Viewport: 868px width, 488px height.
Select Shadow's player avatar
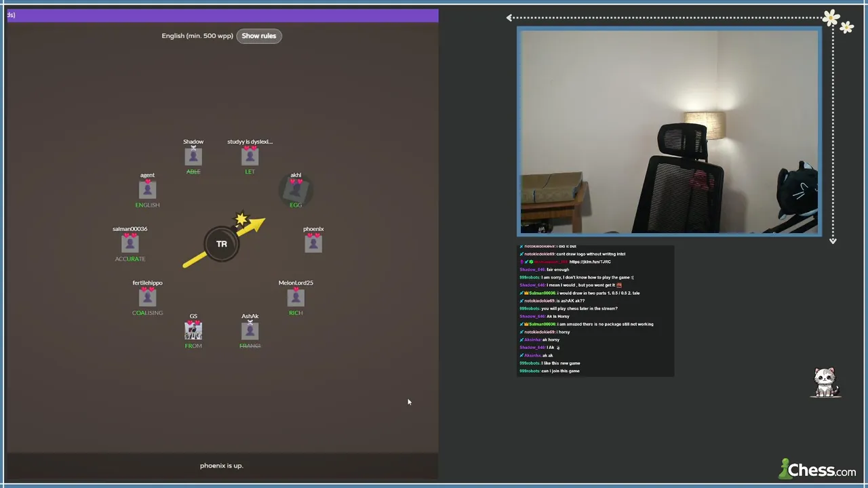(193, 157)
